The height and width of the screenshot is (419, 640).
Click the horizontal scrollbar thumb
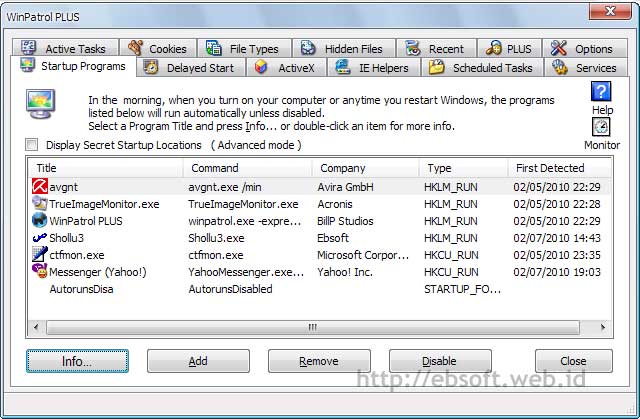point(313,327)
